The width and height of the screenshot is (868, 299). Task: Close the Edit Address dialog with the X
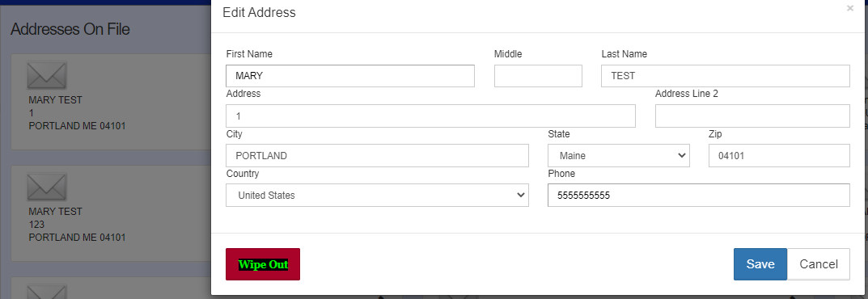pos(849,8)
